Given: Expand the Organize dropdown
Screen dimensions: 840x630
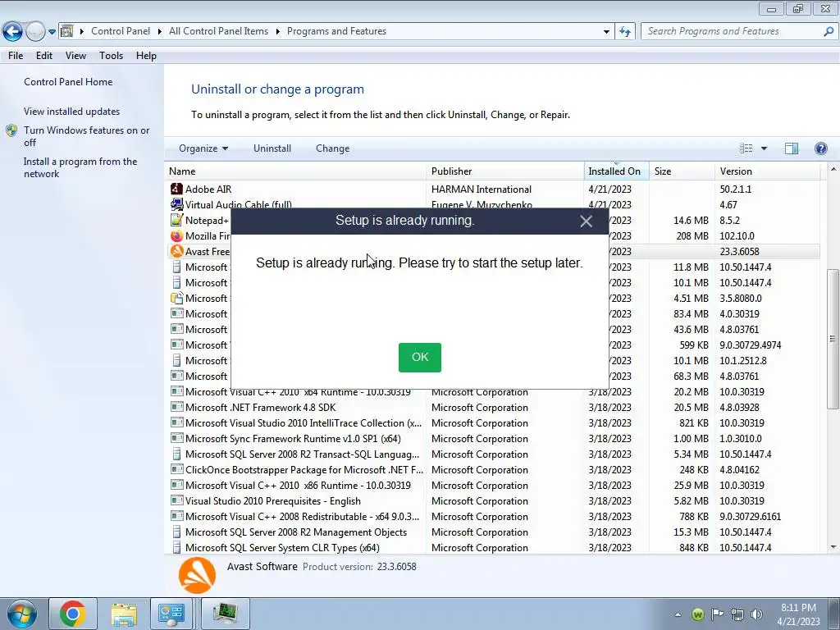Looking at the screenshot, I should point(203,148).
